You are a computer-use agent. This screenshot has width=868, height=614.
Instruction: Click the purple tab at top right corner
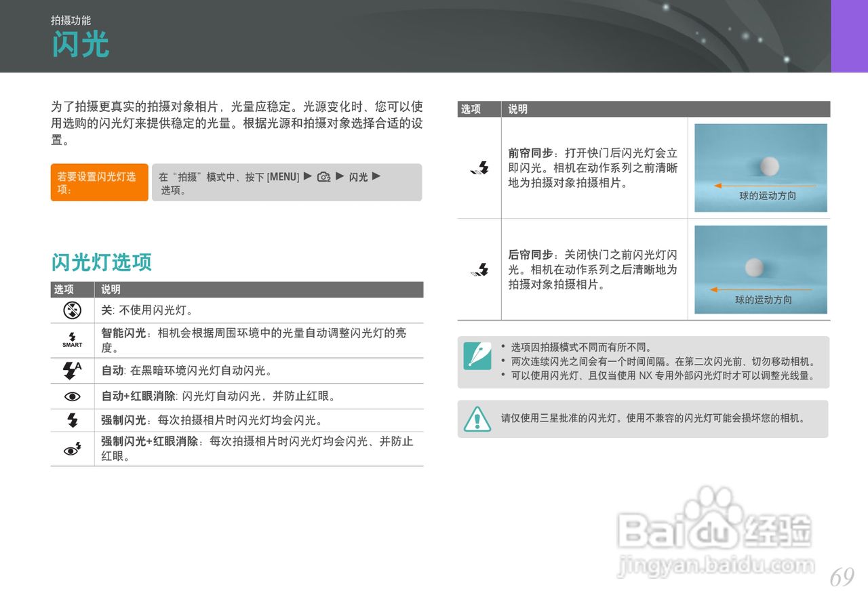pyautogui.click(x=850, y=36)
